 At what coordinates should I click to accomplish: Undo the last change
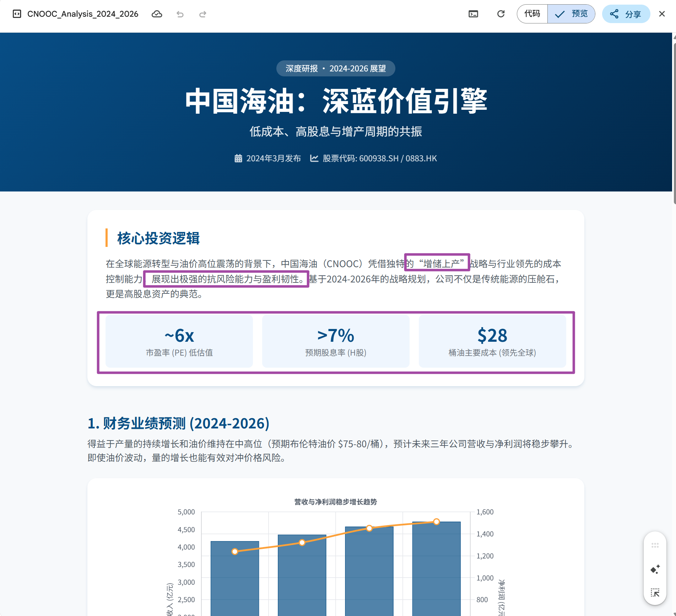click(180, 14)
